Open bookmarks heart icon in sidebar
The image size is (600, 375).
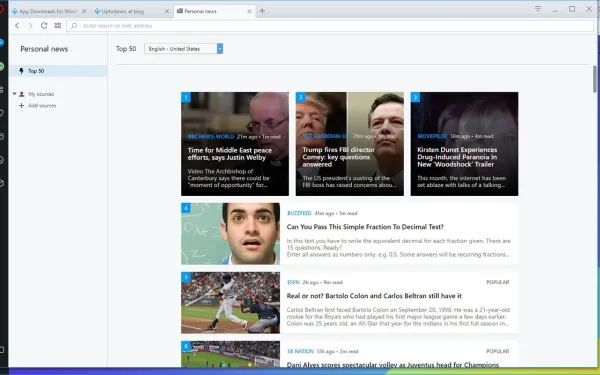[x=2, y=113]
